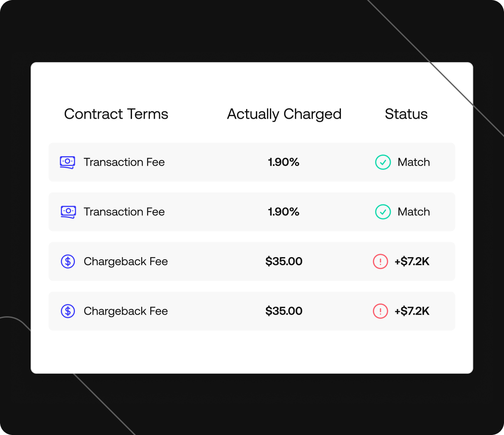
Task: Click the second +$7.2K overcharge status
Action: click(412, 311)
